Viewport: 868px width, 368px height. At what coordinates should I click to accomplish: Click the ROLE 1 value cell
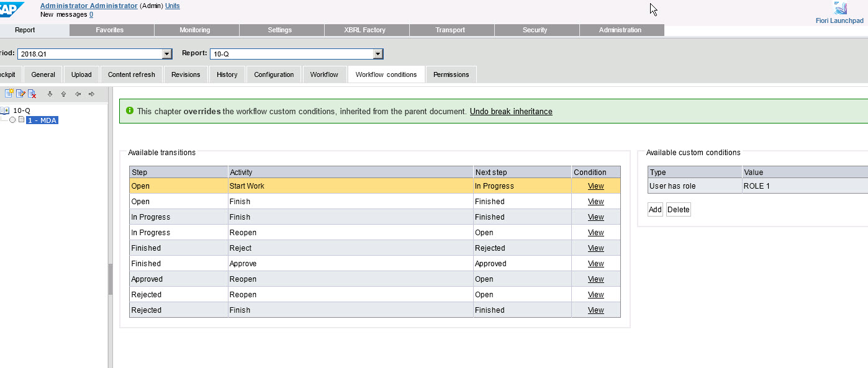[x=805, y=186]
